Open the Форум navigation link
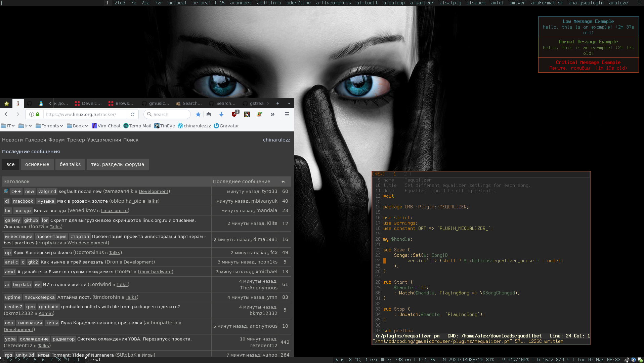644x363 pixels. (x=56, y=140)
